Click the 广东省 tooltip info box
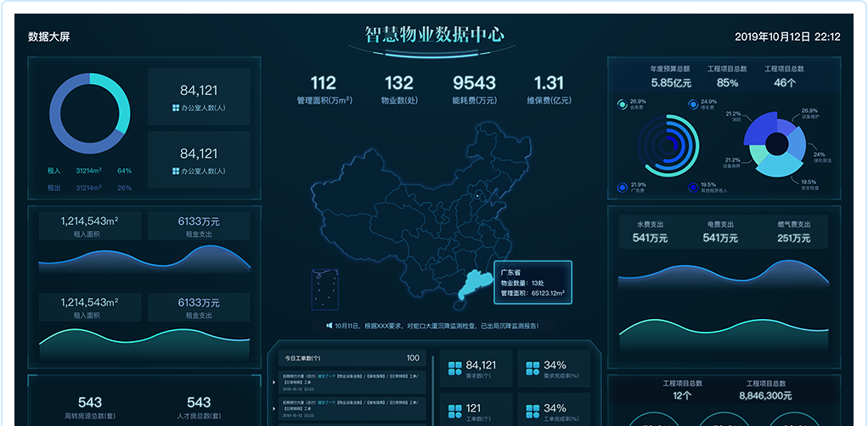Screen dimensions: 868x426 click(x=533, y=283)
